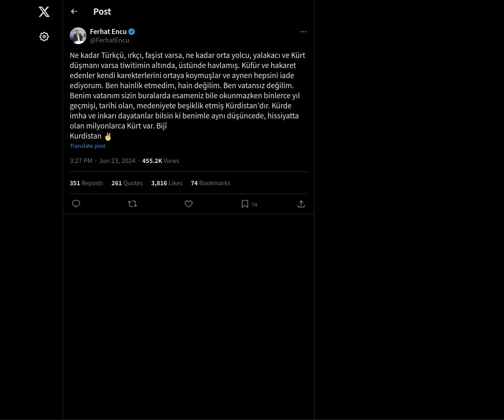Click the blue verified badge
This screenshot has width=504, height=420.
(131, 31)
